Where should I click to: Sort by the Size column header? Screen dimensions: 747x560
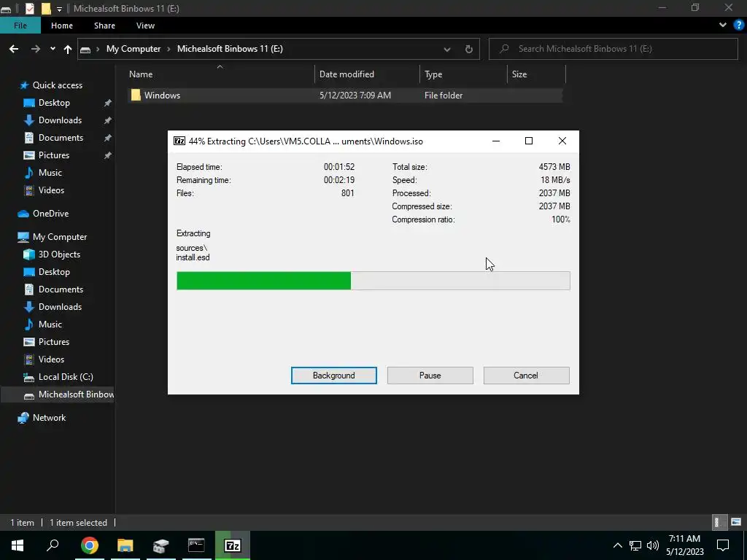coord(536,74)
